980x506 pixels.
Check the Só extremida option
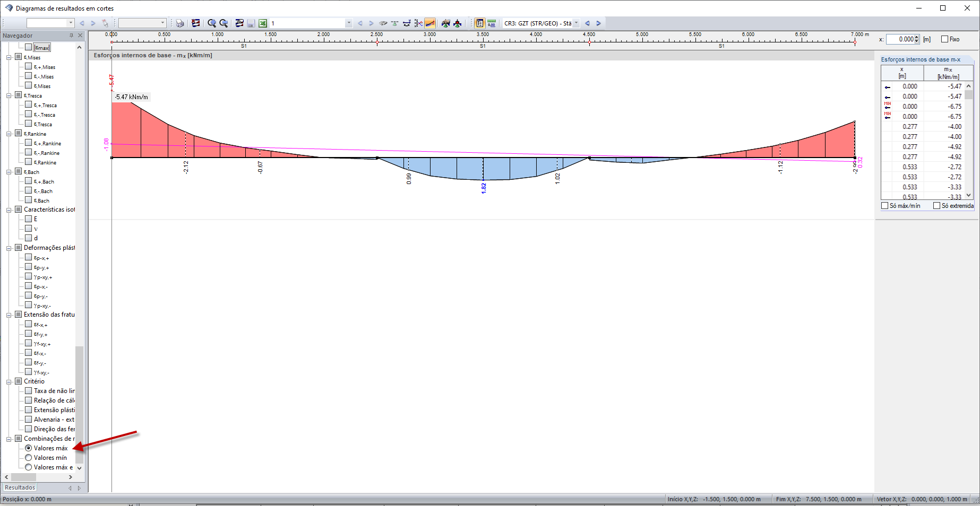point(936,206)
